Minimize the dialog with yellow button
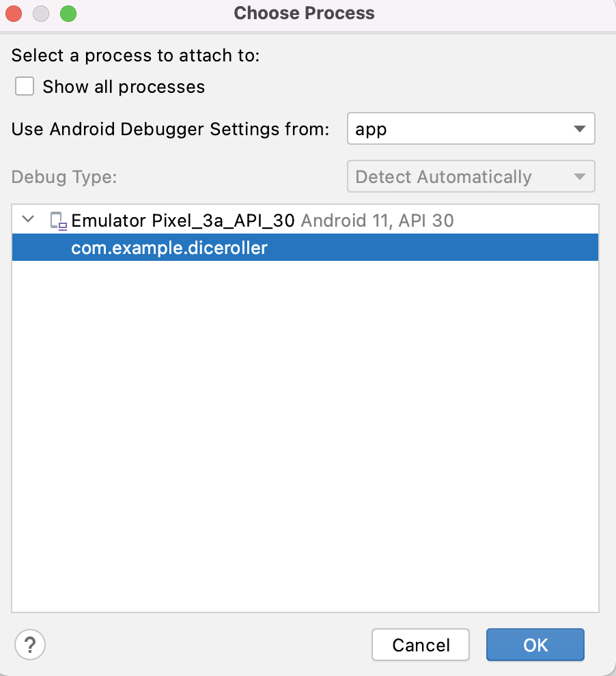The height and width of the screenshot is (676, 616). pyautogui.click(x=41, y=13)
